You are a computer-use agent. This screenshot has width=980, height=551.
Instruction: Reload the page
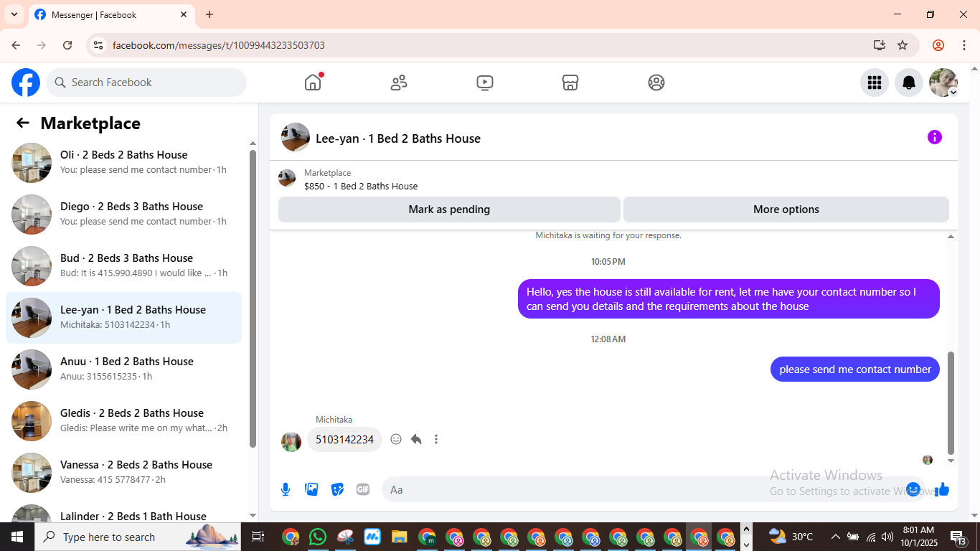[67, 45]
